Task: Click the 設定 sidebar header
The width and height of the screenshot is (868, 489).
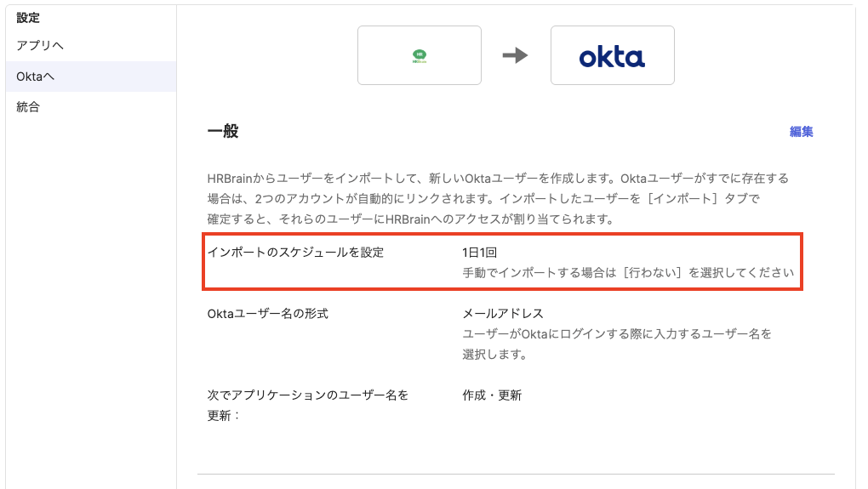Action: tap(28, 17)
